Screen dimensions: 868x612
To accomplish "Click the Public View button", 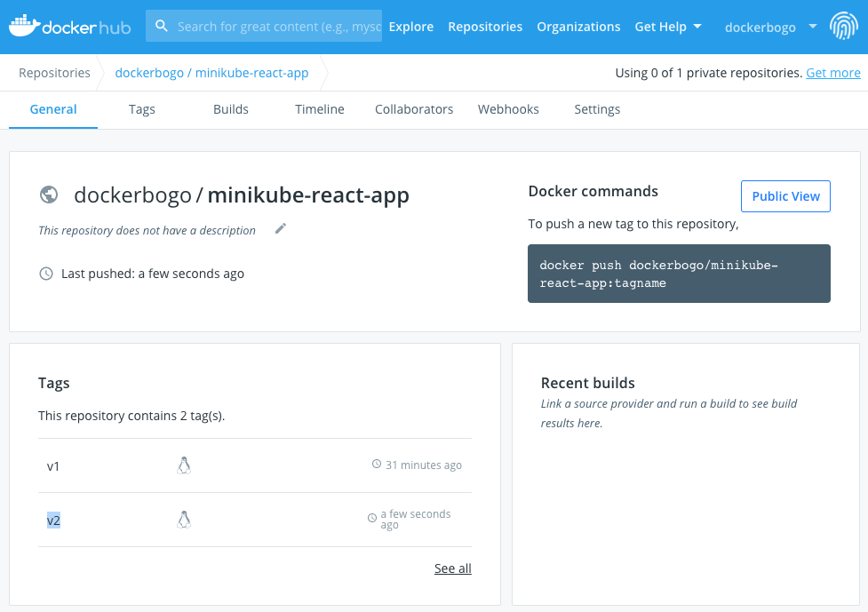I will pyautogui.click(x=785, y=196).
